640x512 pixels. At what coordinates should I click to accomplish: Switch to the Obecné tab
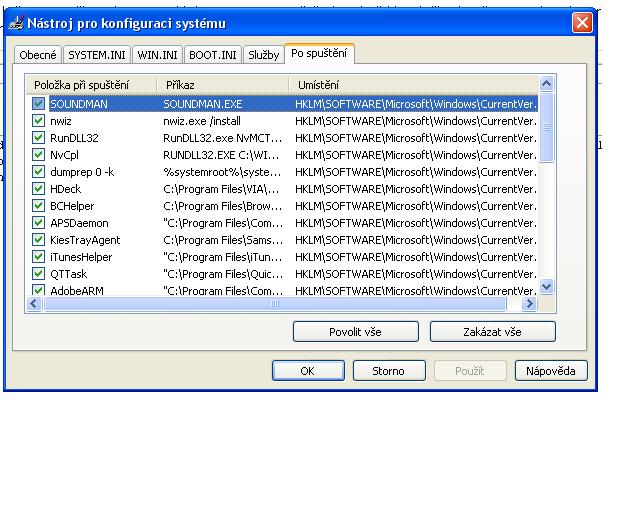(x=38, y=55)
